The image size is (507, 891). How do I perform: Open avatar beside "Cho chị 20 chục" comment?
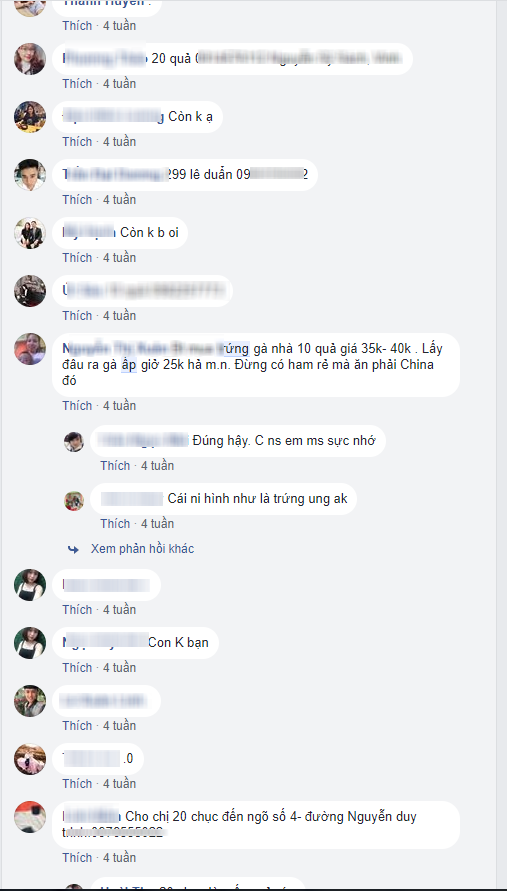click(x=30, y=817)
